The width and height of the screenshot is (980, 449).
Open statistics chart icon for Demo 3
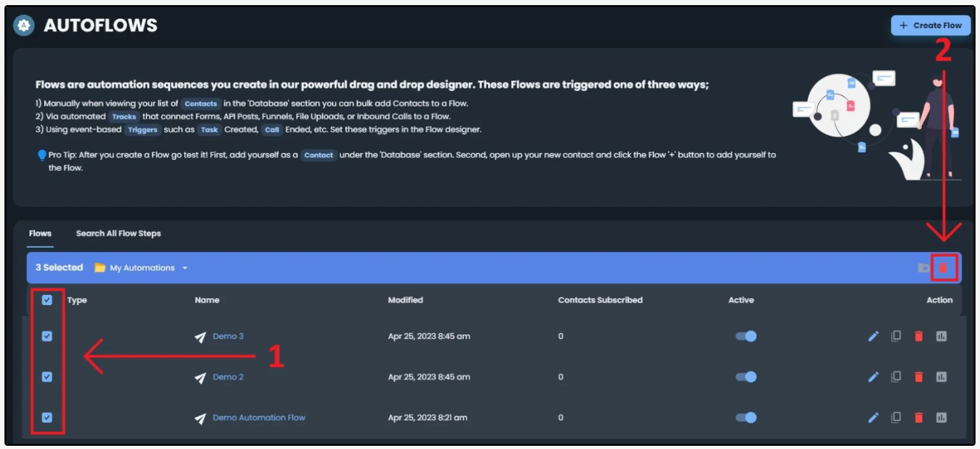coord(941,336)
